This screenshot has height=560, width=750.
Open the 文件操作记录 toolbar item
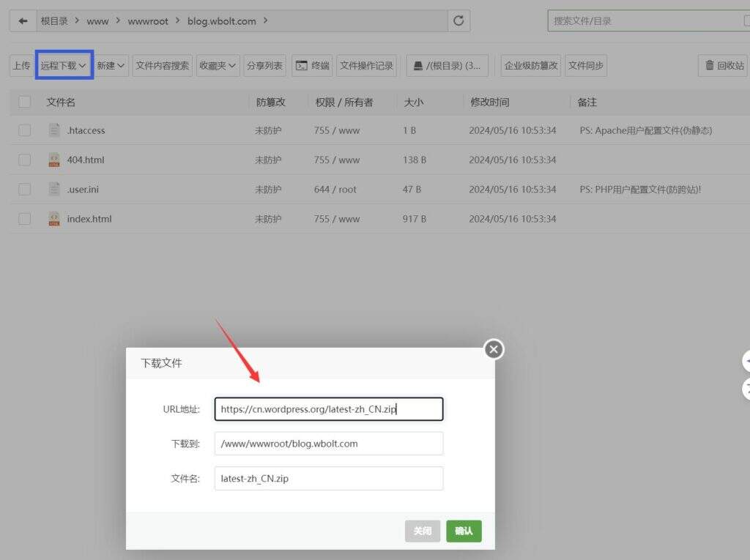point(366,65)
